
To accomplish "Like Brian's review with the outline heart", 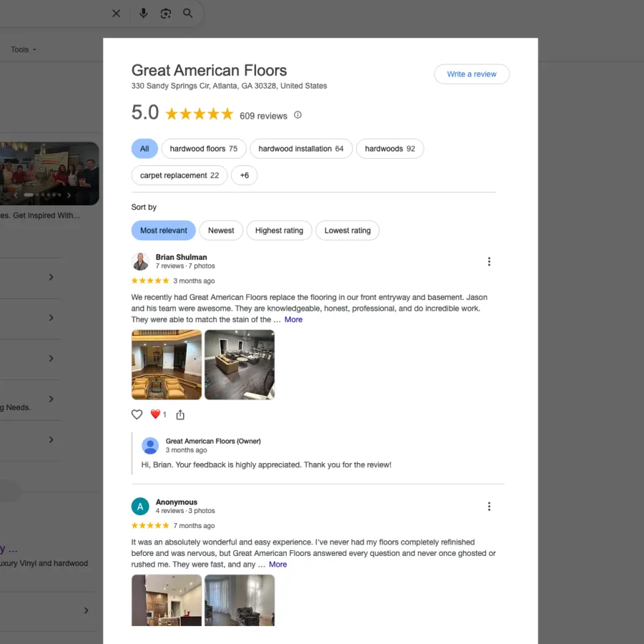I will [x=137, y=415].
